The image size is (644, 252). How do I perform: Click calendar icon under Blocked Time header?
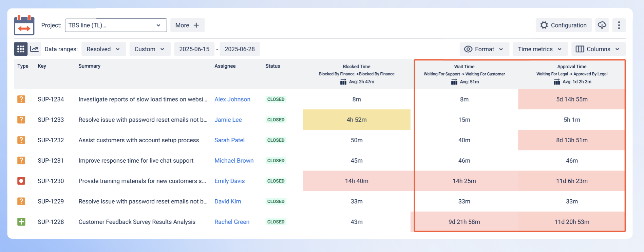tap(343, 82)
